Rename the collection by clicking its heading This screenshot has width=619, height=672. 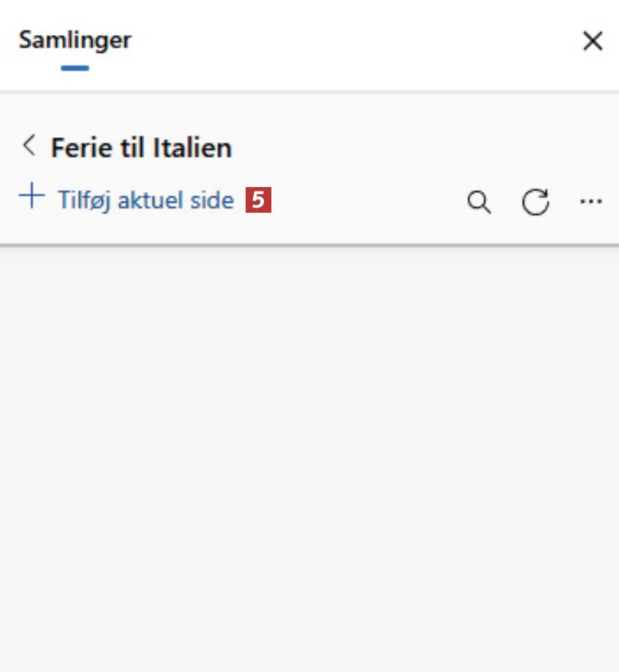point(141,148)
